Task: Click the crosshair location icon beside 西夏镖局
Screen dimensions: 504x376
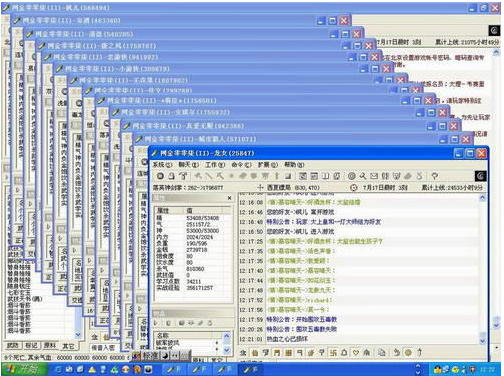Action: coord(260,187)
